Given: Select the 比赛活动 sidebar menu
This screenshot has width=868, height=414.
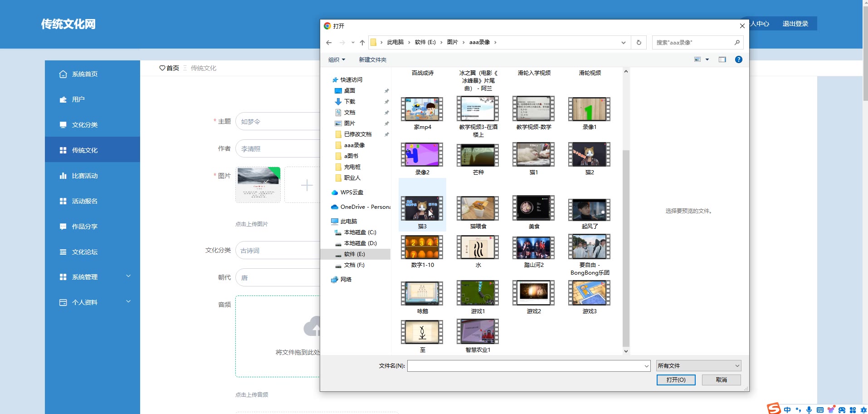Looking at the screenshot, I should coord(84,176).
